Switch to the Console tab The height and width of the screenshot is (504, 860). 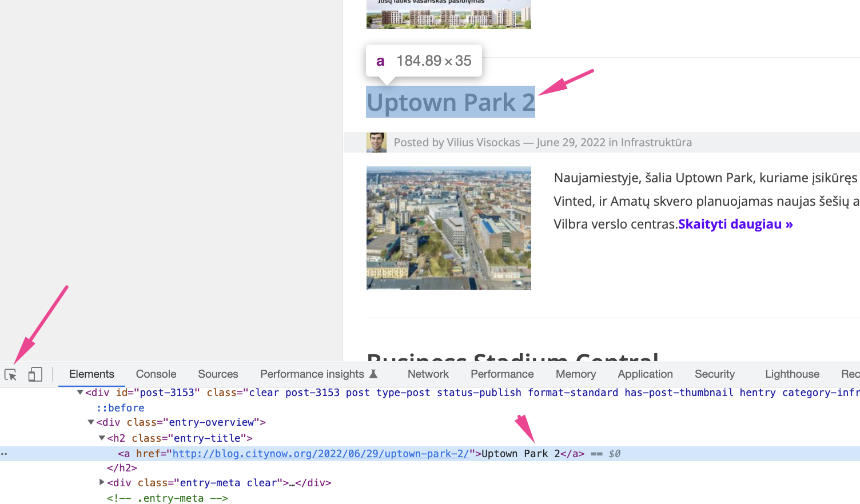pyautogui.click(x=156, y=374)
